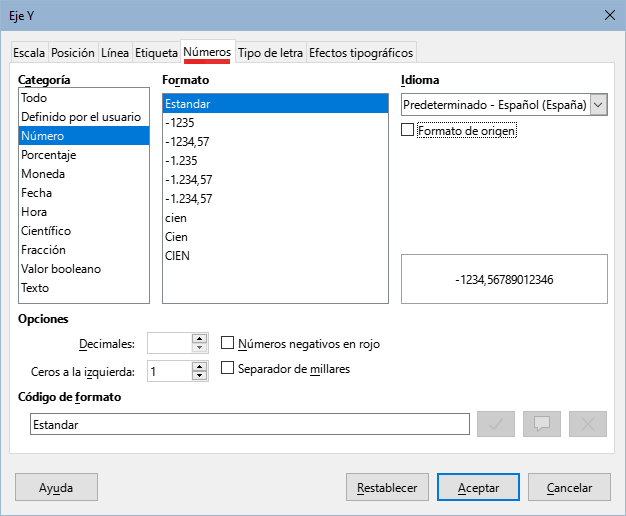Image resolution: width=626 pixels, height=516 pixels.
Task: Switch to the Escala tab
Action: tap(29, 53)
